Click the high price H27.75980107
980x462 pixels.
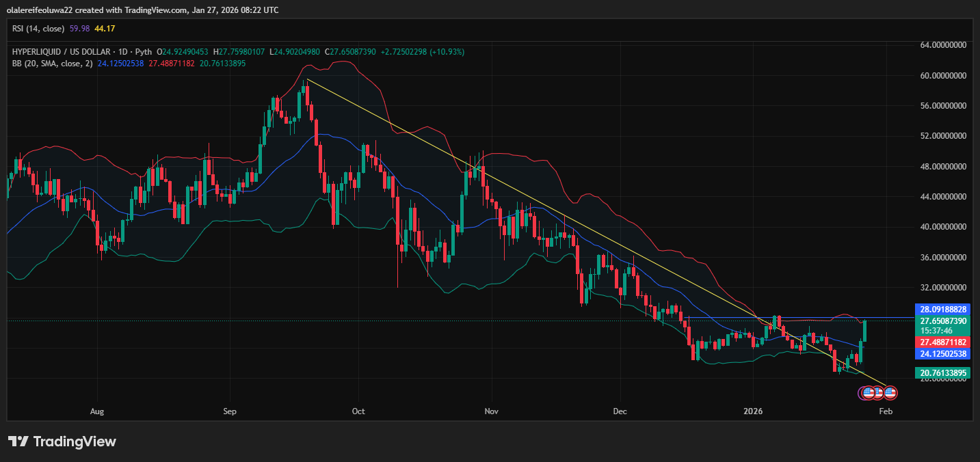[x=240, y=52]
